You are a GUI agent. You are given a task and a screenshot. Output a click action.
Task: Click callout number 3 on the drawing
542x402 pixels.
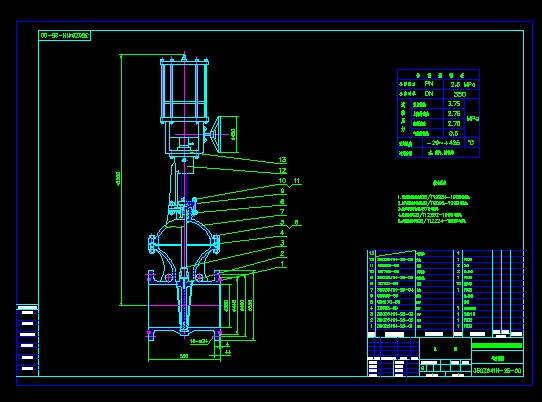pos(282,243)
